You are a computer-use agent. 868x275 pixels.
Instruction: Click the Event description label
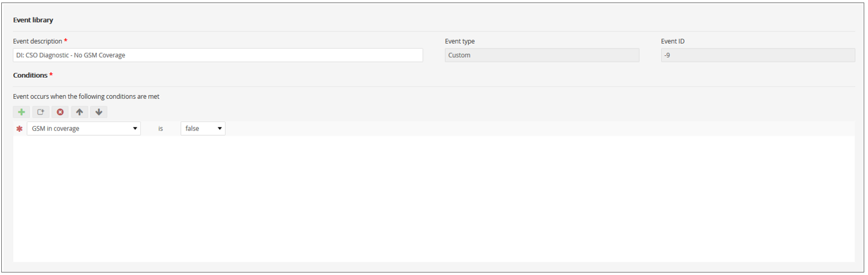38,41
